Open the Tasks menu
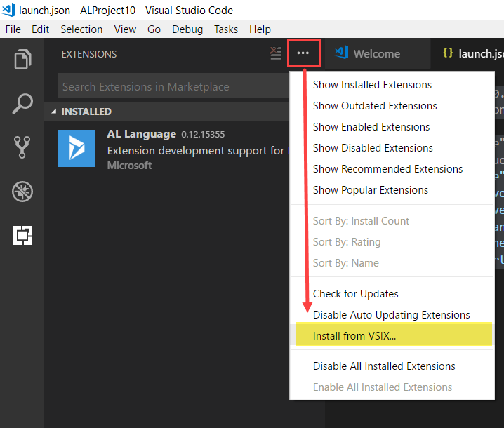The image size is (504, 428). (226, 29)
